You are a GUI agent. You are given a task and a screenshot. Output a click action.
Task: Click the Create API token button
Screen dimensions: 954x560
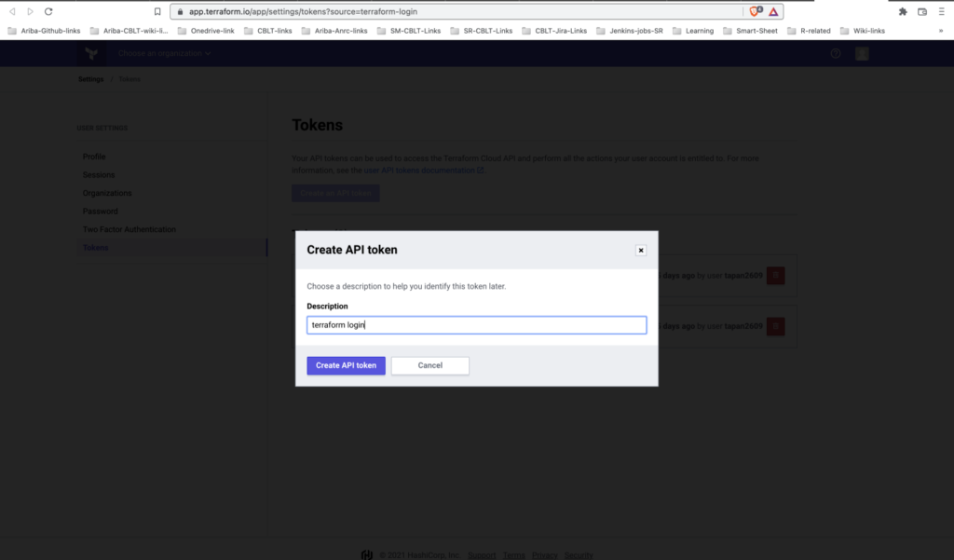tap(346, 365)
